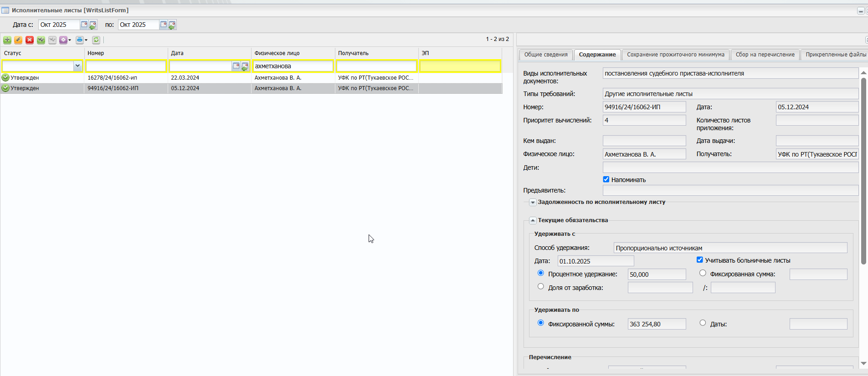Click amount field showing 363 254,80
This screenshot has width=868, height=376.
[x=657, y=324]
